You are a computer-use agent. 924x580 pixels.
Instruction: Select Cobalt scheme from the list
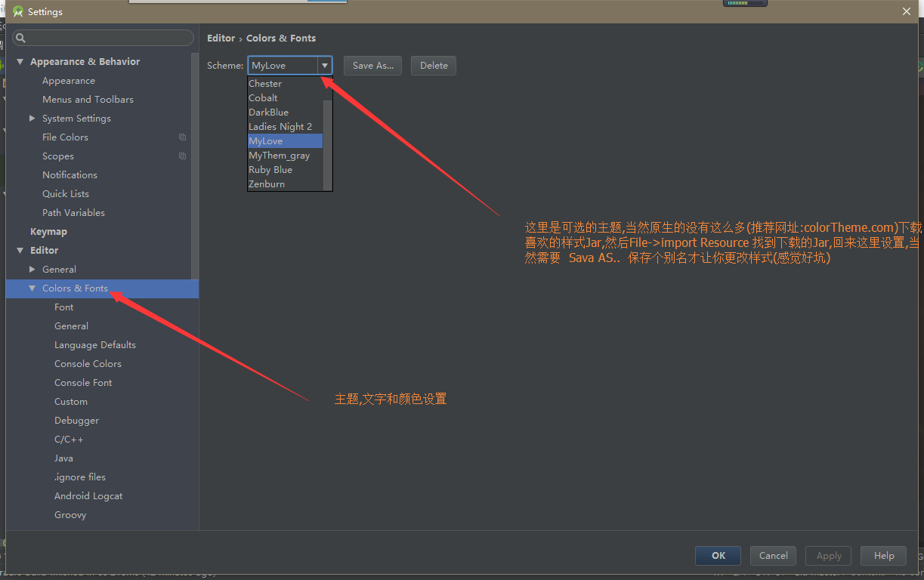[285, 98]
